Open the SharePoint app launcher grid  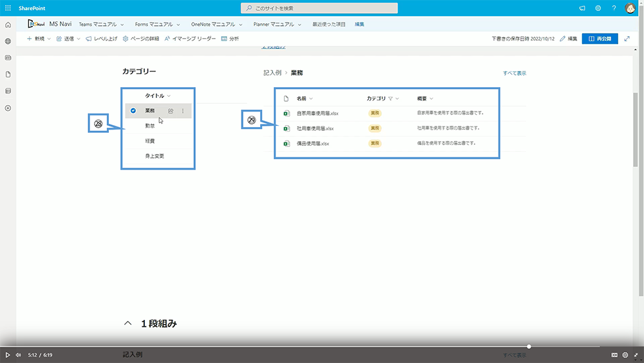[x=8, y=8]
